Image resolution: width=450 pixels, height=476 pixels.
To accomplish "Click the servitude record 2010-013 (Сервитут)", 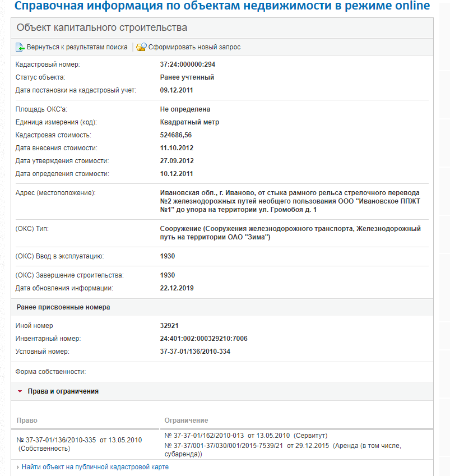I will coord(245,436).
